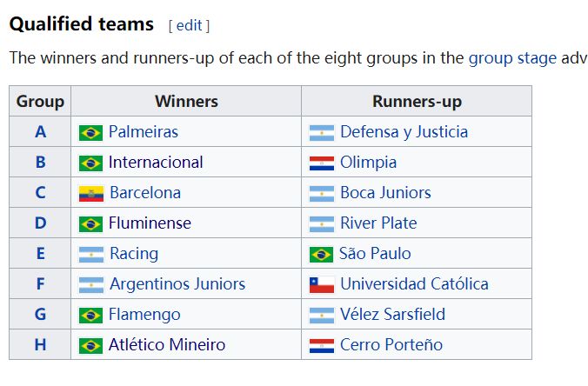Open the Palmeiras team page
The height and width of the screenshot is (386, 588).
tap(144, 132)
